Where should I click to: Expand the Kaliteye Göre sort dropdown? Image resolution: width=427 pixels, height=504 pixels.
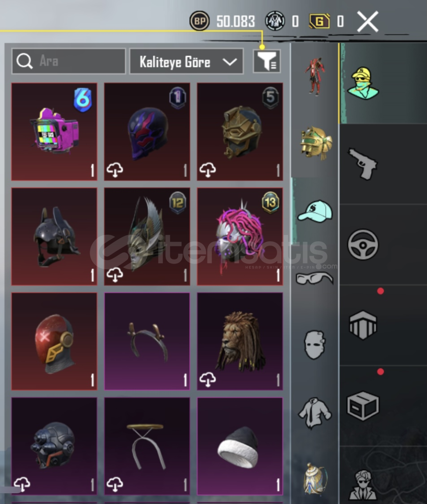click(186, 62)
